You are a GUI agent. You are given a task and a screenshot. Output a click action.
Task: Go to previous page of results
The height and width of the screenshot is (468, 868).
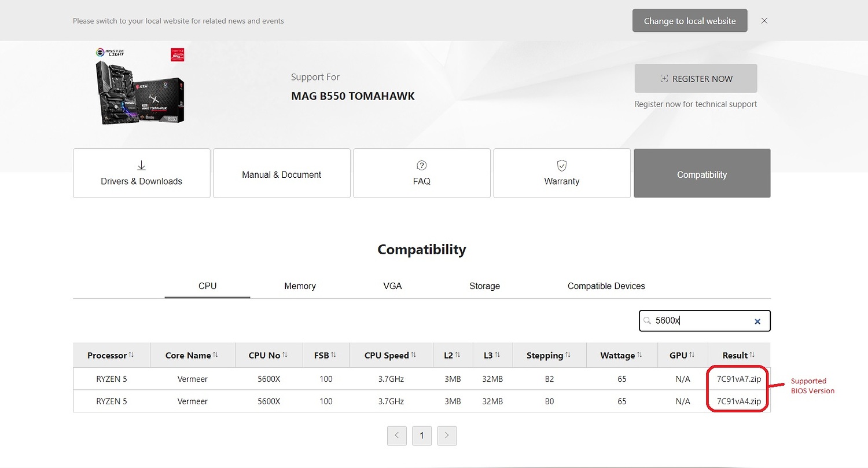click(x=397, y=436)
